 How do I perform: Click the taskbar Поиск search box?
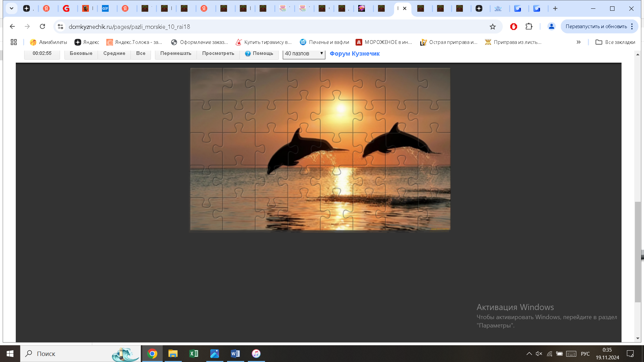[80, 354]
